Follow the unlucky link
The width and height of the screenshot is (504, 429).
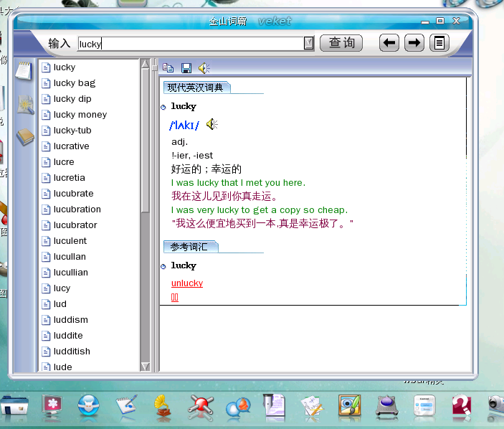click(187, 283)
